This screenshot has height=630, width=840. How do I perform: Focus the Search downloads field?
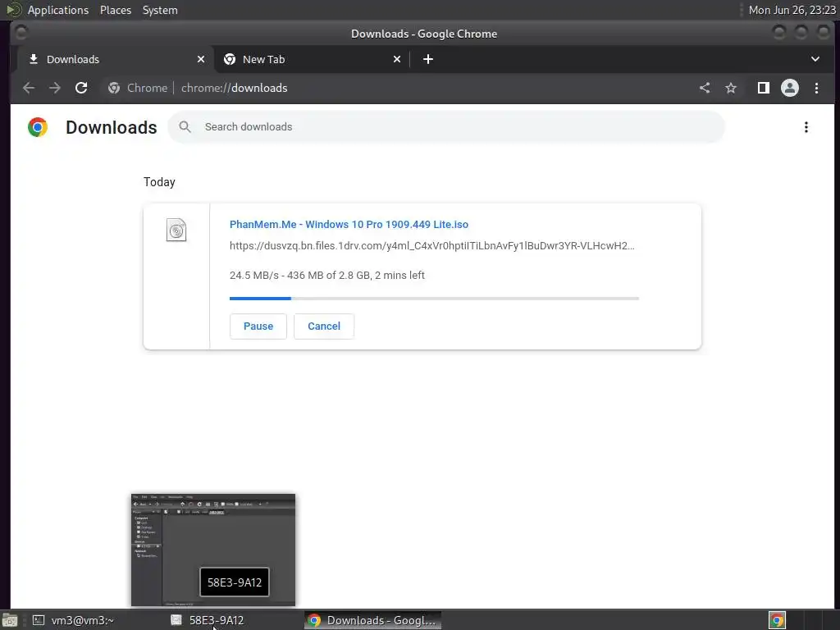click(x=446, y=127)
